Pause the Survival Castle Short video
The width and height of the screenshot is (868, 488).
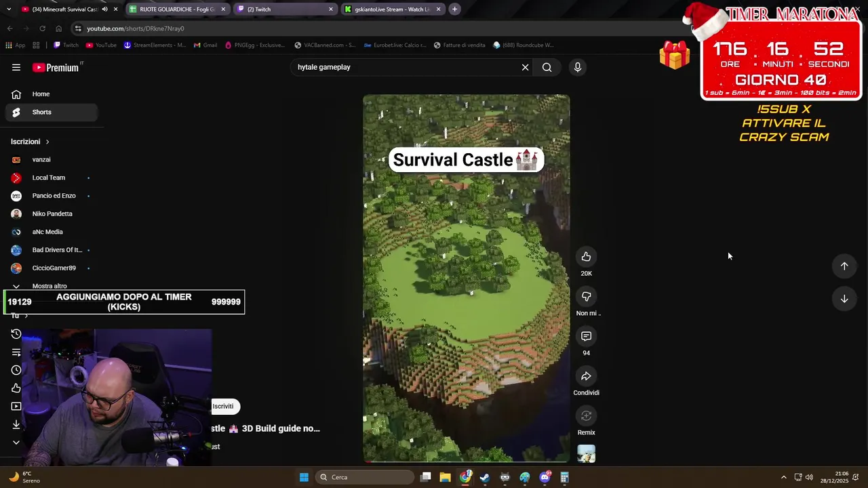coord(466,278)
